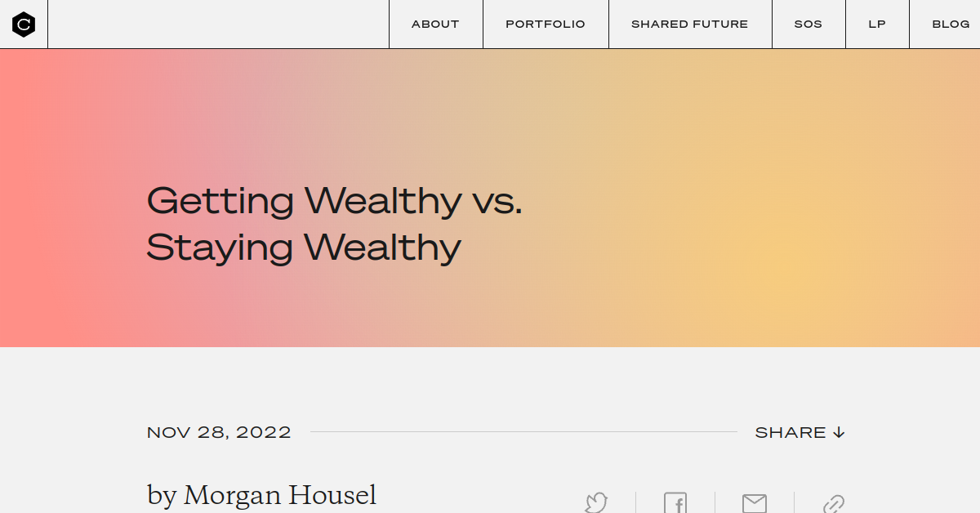Screen dimensions: 980x513
Task: Click the down arrow beside SHARE
Action: [839, 432]
